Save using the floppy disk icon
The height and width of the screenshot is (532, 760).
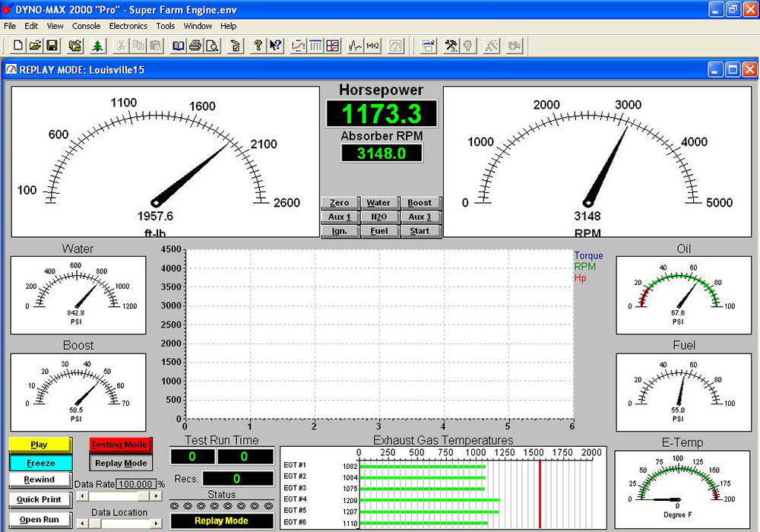(x=52, y=46)
